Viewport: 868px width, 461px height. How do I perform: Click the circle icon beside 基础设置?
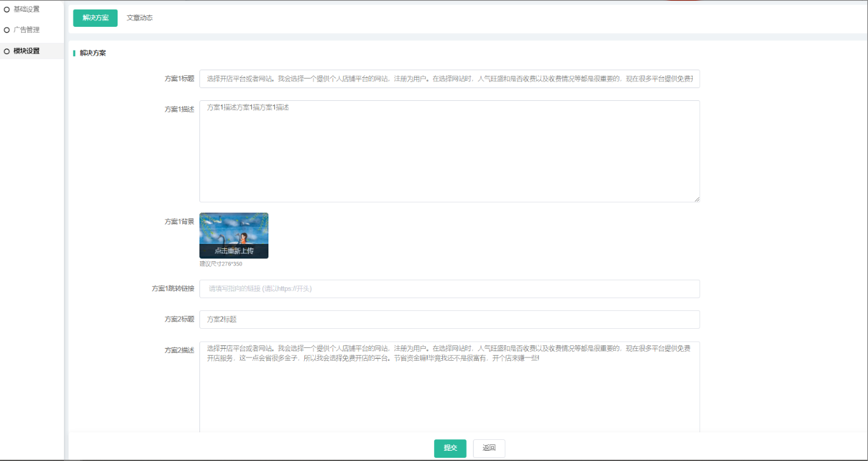(7, 9)
